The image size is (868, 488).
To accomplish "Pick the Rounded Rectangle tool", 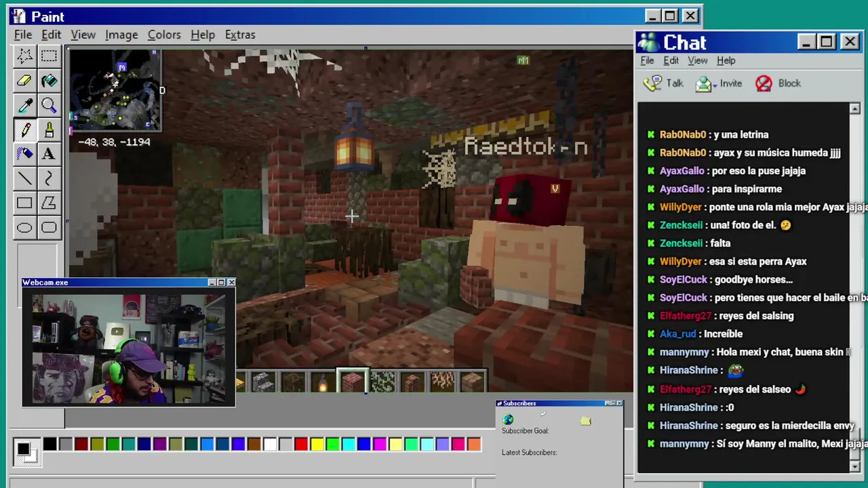I will pyautogui.click(x=49, y=227).
